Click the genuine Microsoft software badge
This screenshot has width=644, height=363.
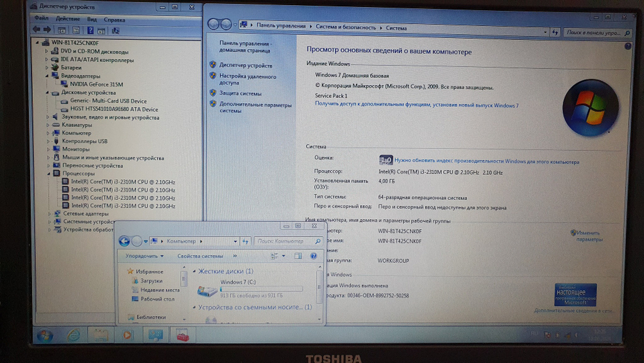point(575,295)
